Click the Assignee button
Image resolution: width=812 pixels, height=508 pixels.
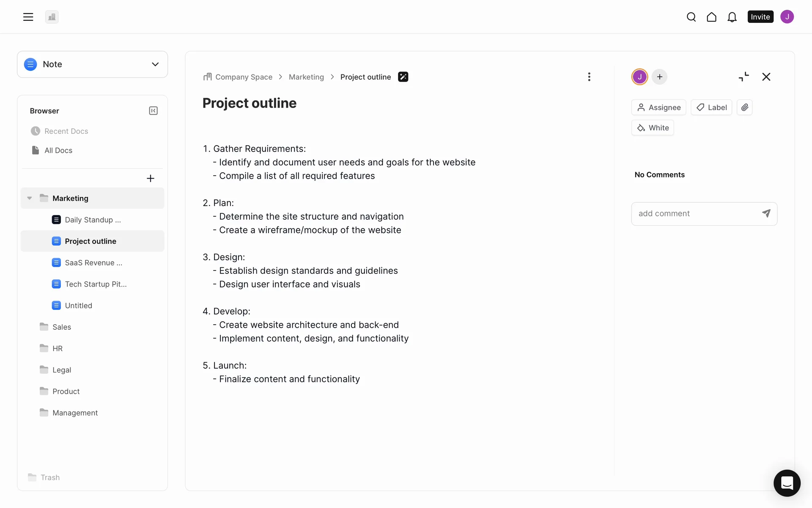(x=658, y=108)
